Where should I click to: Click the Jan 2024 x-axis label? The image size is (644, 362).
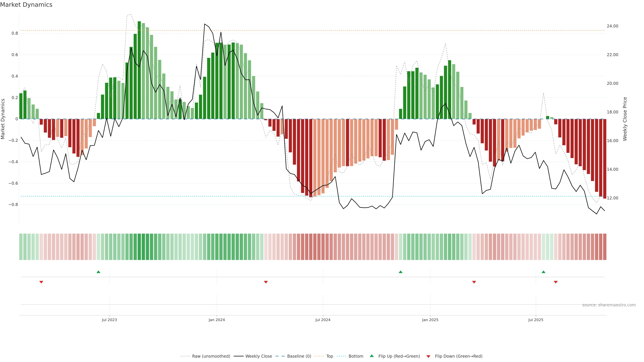[x=217, y=320]
